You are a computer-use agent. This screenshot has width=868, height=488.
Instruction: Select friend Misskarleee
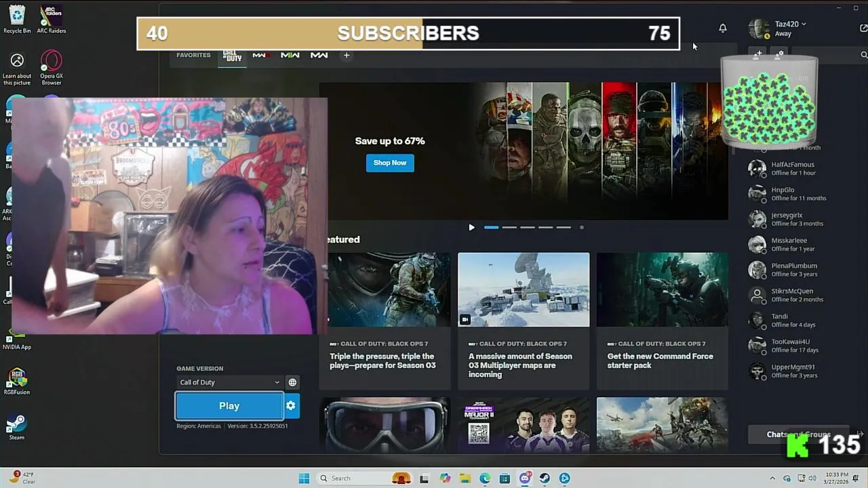[x=793, y=245]
